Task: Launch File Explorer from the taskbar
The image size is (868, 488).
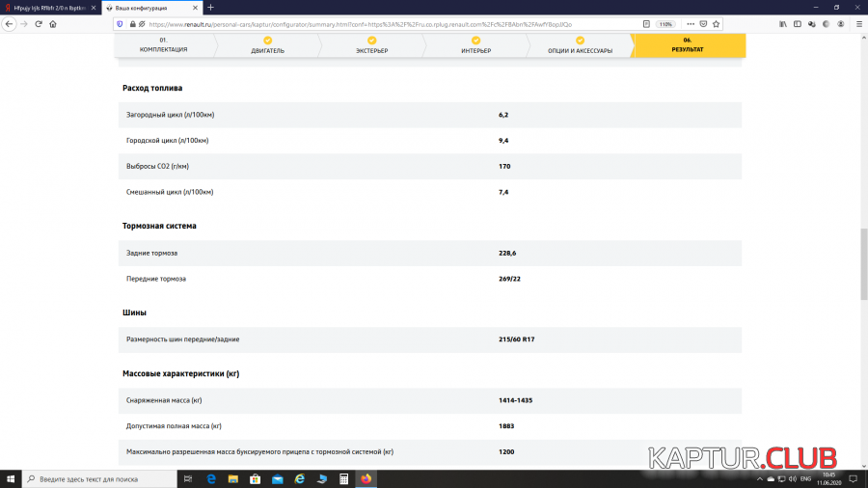Action: tap(233, 478)
